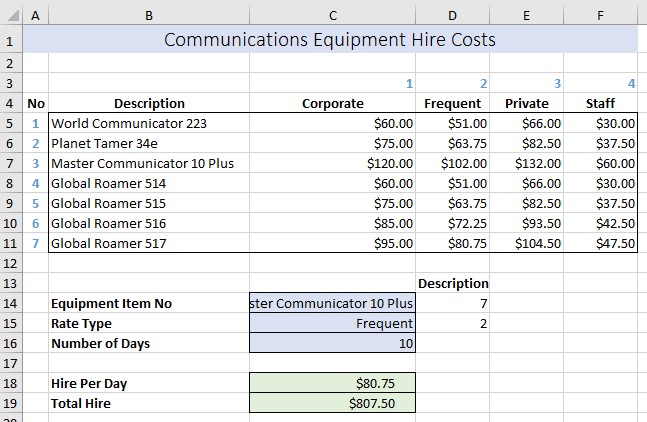Select row 12 header
This screenshot has height=422, width=647.
[11, 263]
